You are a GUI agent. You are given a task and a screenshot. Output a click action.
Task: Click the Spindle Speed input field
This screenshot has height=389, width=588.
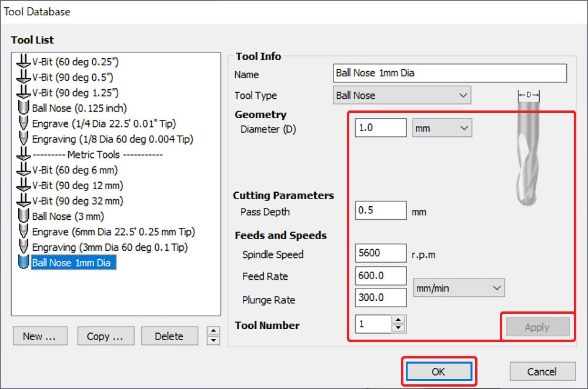(x=380, y=253)
